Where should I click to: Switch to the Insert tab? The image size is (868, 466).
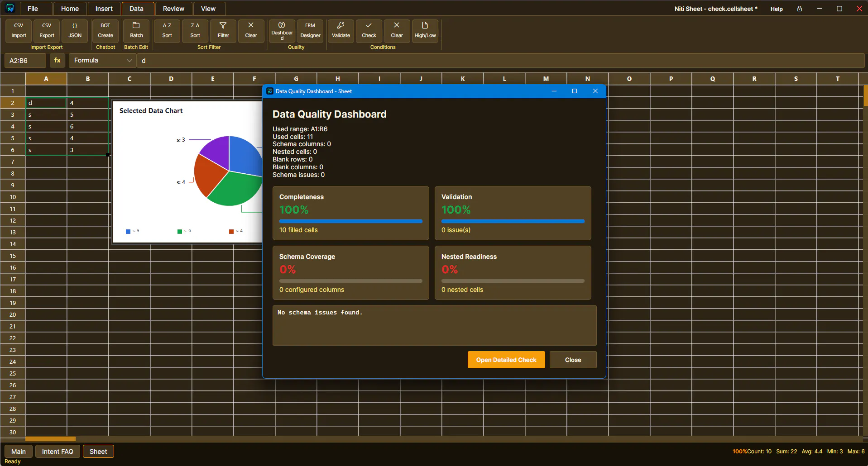click(x=104, y=9)
